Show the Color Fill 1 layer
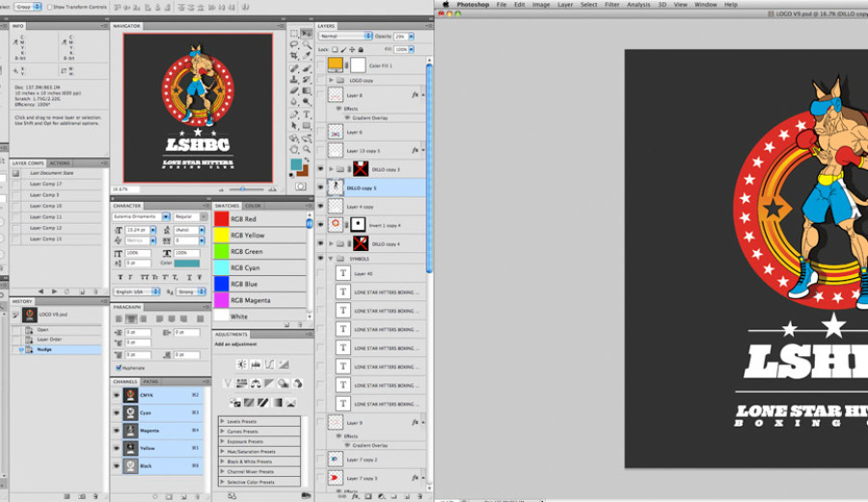The height and width of the screenshot is (502, 868). click(x=320, y=66)
